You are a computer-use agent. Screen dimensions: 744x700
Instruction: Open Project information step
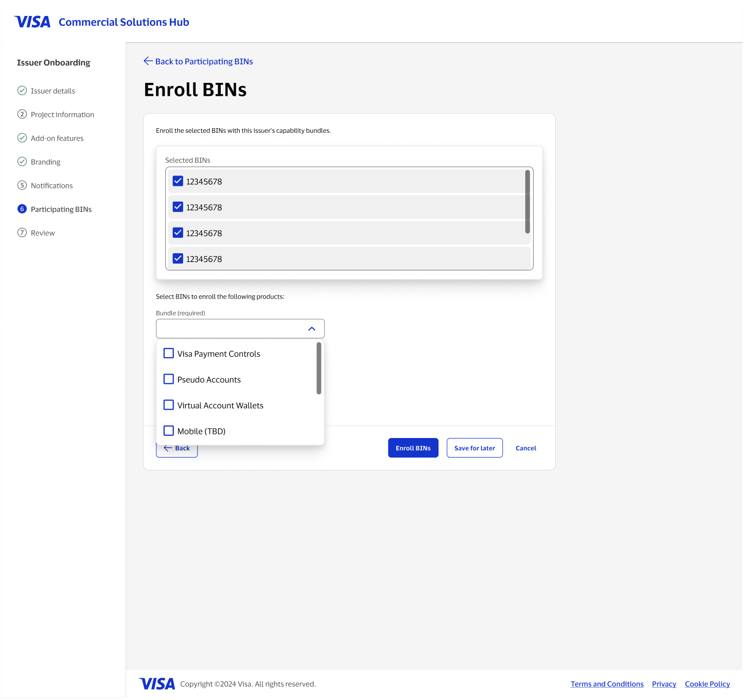(x=62, y=115)
